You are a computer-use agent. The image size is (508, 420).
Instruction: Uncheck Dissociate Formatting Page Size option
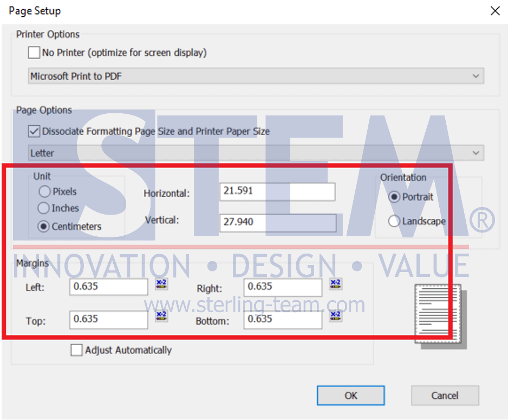[34, 131]
